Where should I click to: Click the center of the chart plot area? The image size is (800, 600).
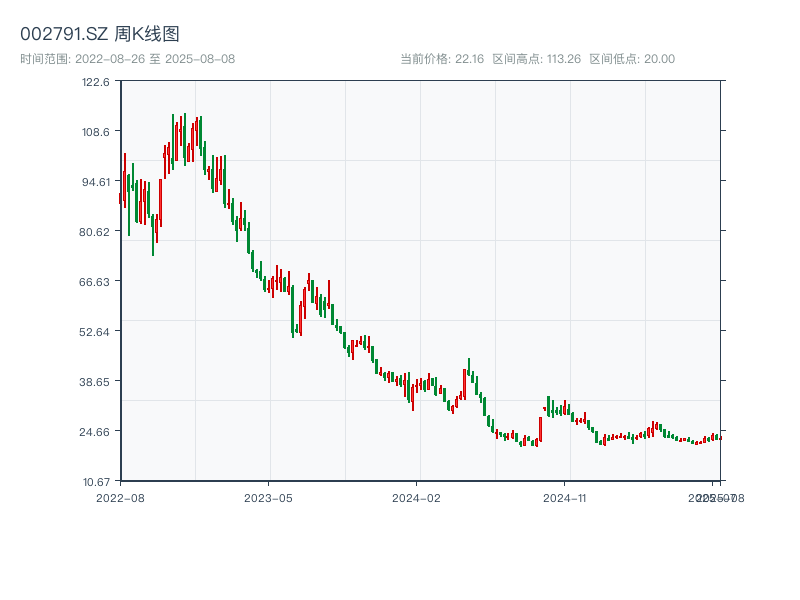pos(420,283)
